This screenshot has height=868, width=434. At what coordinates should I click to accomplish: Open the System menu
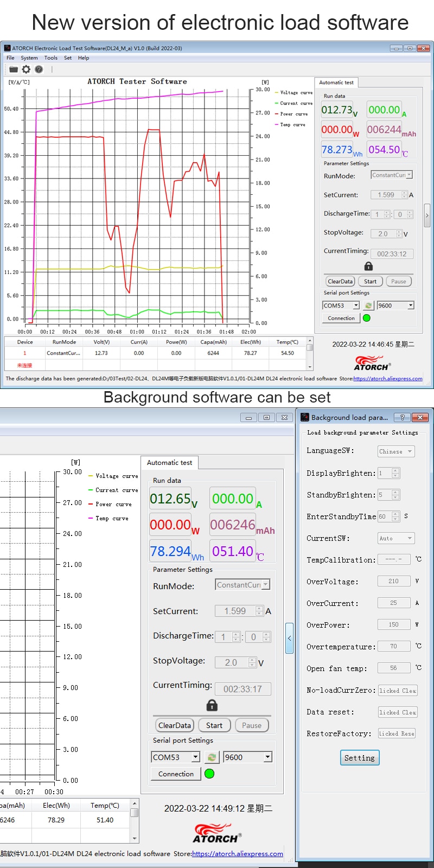[x=29, y=58]
